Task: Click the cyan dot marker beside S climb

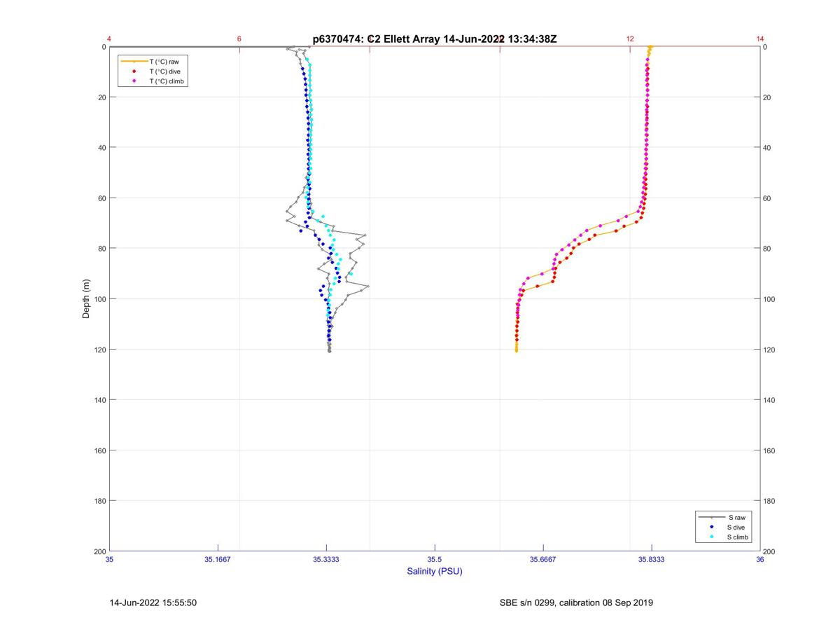Action: click(x=711, y=537)
